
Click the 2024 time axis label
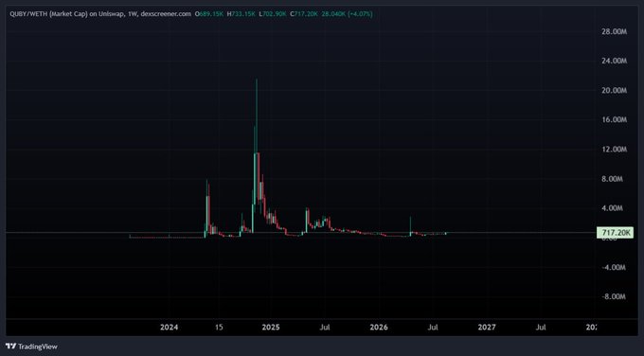pos(169,328)
